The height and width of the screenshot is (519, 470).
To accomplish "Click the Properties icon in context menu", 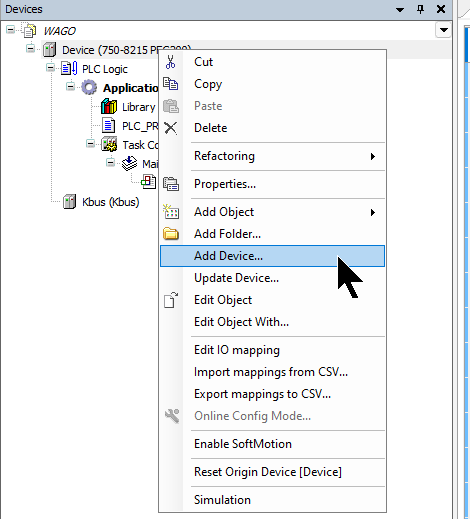I will point(171,184).
